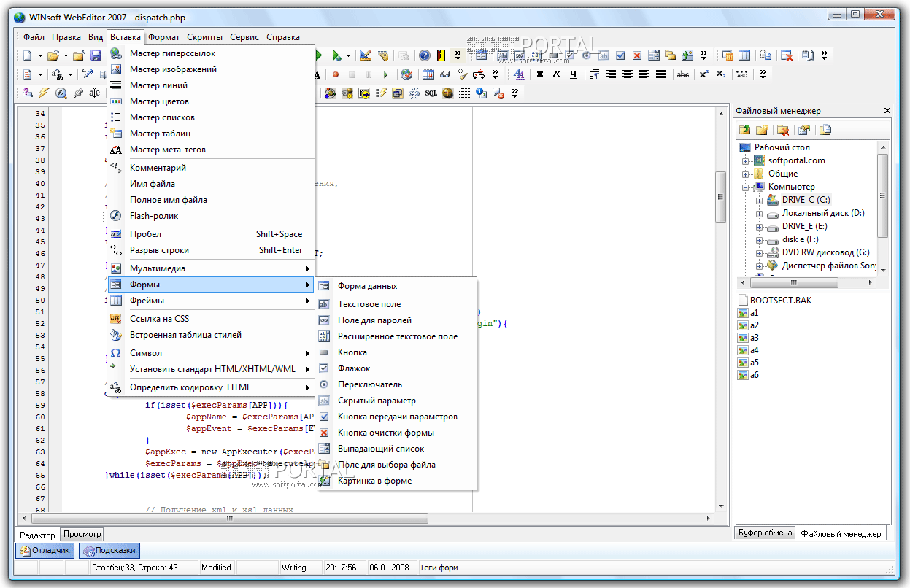Screen dimensions: 910x588
Task: Click the open folder toolbar icon
Action: tap(53, 55)
